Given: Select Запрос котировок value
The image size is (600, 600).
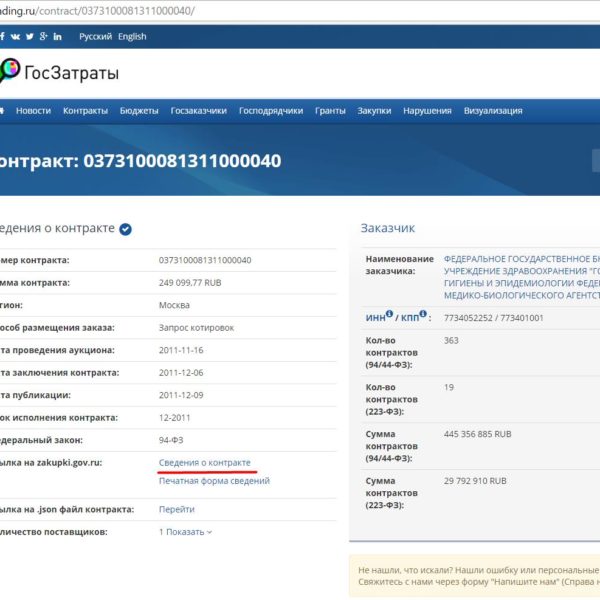Looking at the screenshot, I should (196, 328).
